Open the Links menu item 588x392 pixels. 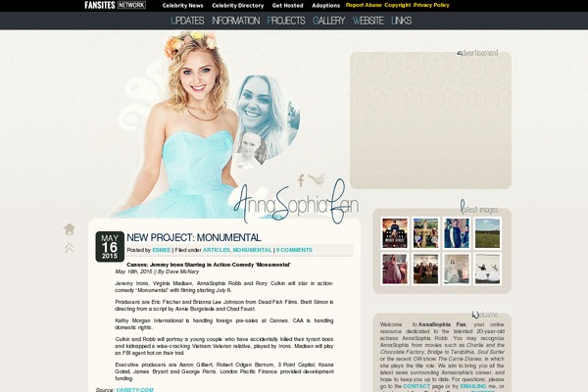tap(401, 21)
